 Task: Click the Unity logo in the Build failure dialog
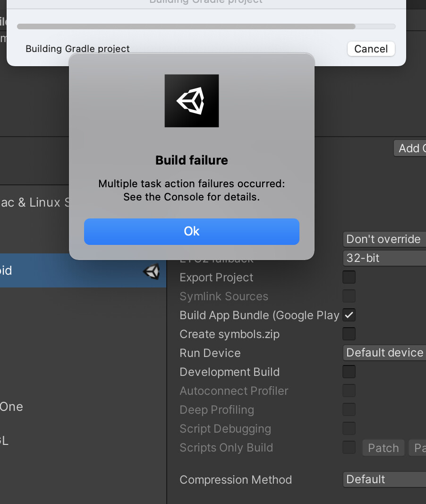[x=191, y=100]
